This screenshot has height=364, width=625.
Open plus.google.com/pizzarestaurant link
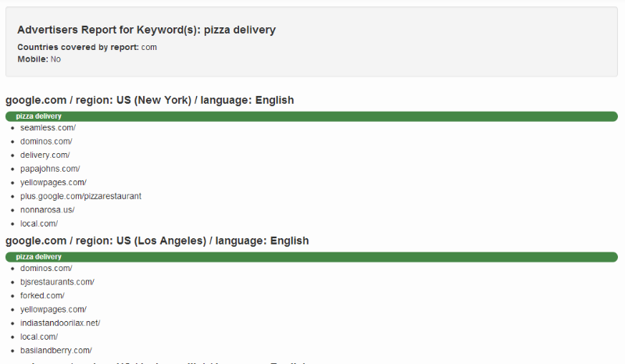[x=81, y=196]
